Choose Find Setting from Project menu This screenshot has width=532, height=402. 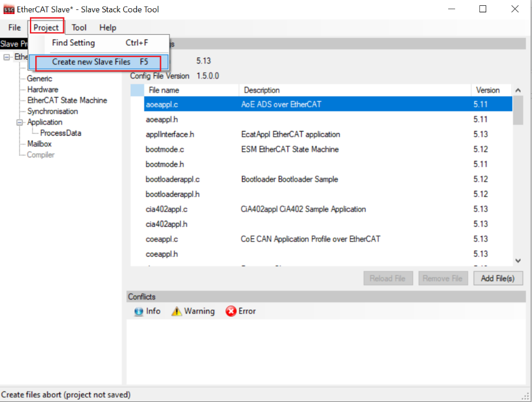(73, 43)
